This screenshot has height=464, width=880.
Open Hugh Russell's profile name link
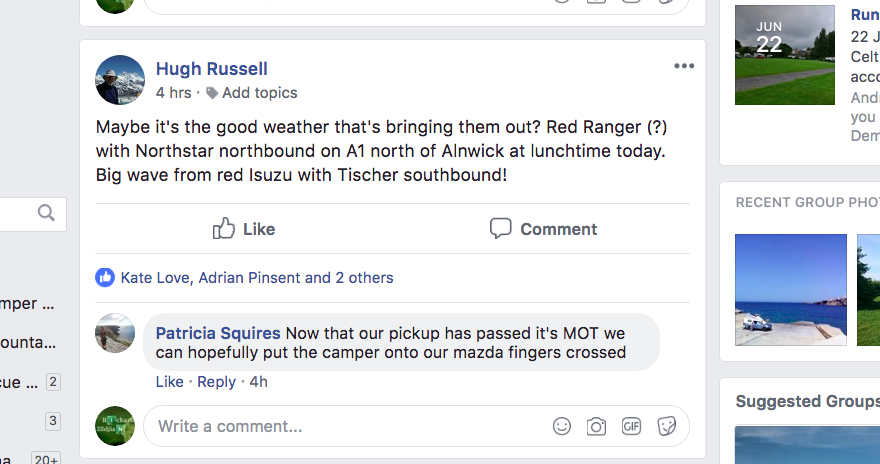click(211, 69)
